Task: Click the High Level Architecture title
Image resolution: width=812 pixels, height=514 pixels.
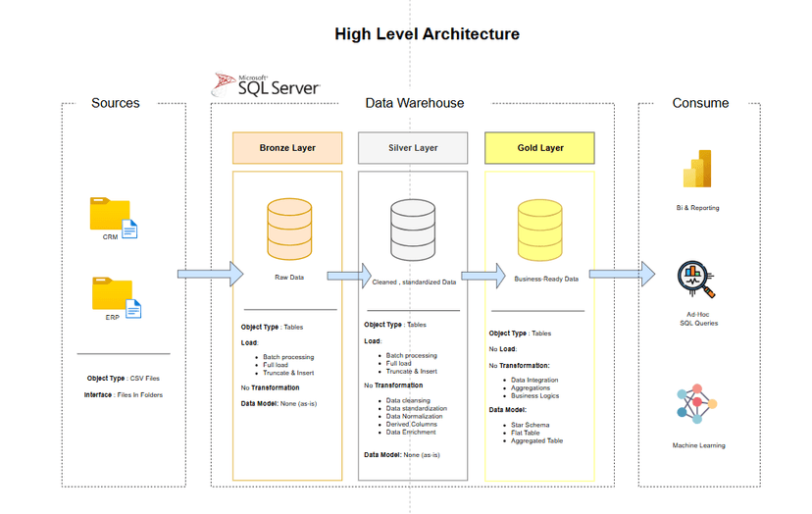Action: pyautogui.click(x=427, y=34)
